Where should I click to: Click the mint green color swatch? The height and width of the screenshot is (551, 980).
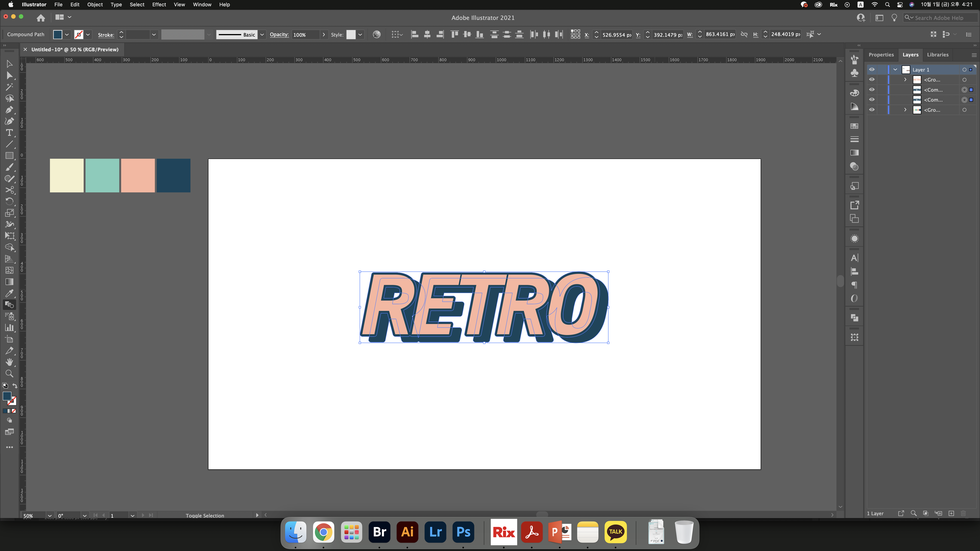(102, 175)
